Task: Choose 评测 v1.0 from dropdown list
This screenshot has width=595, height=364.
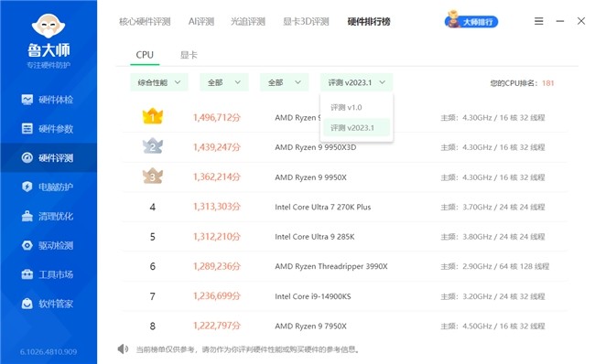Action: pos(356,107)
